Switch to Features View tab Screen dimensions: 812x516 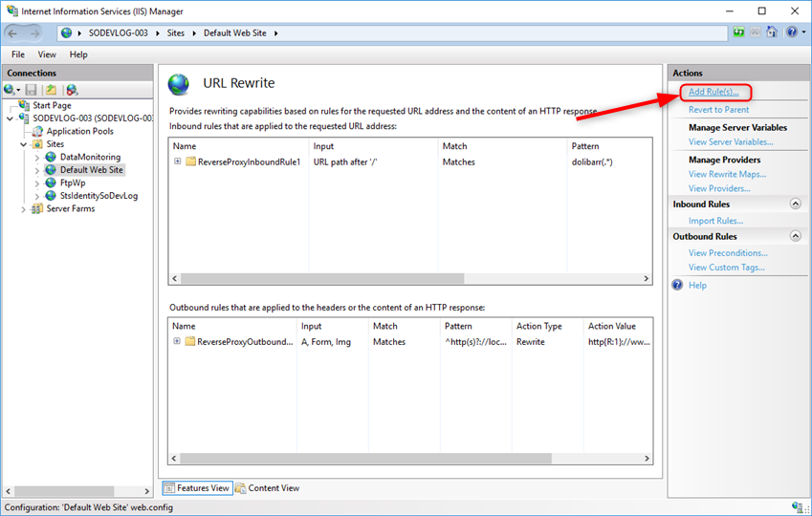pos(197,487)
